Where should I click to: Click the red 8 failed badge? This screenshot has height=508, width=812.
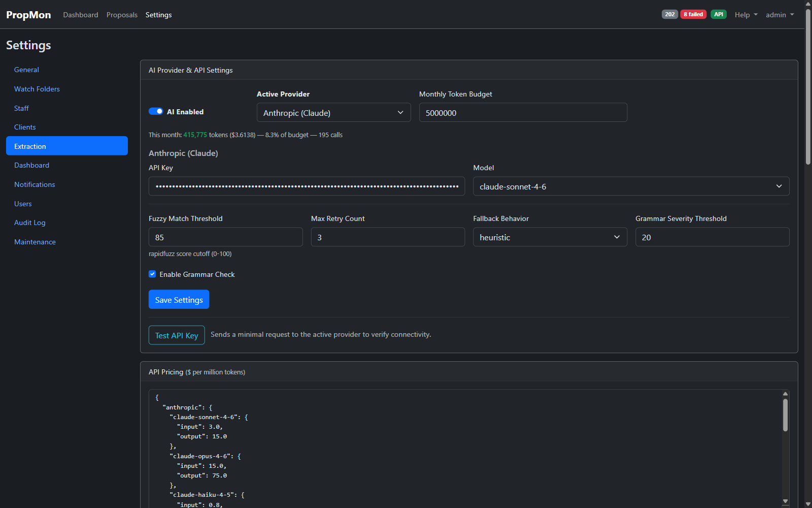click(x=693, y=14)
